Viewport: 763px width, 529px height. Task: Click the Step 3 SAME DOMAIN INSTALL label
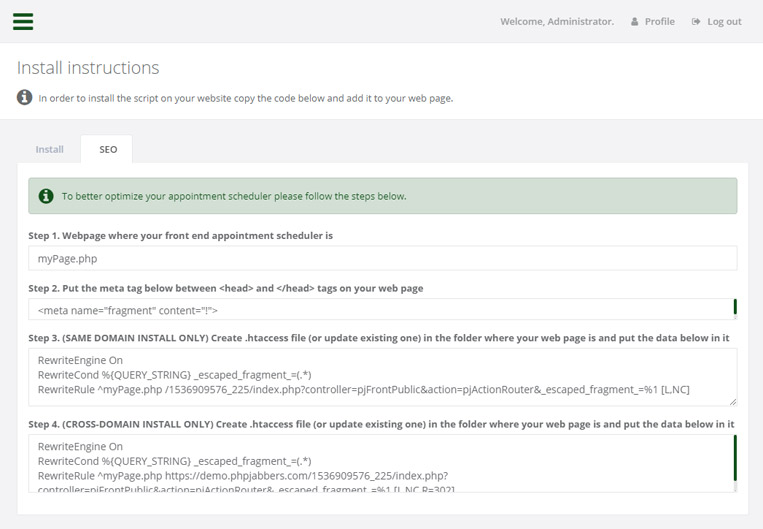(379, 338)
